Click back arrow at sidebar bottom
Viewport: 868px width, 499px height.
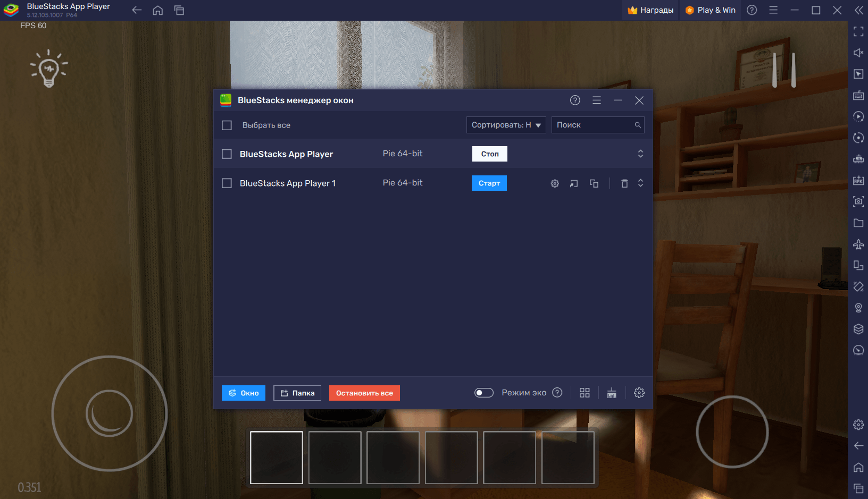click(x=858, y=446)
